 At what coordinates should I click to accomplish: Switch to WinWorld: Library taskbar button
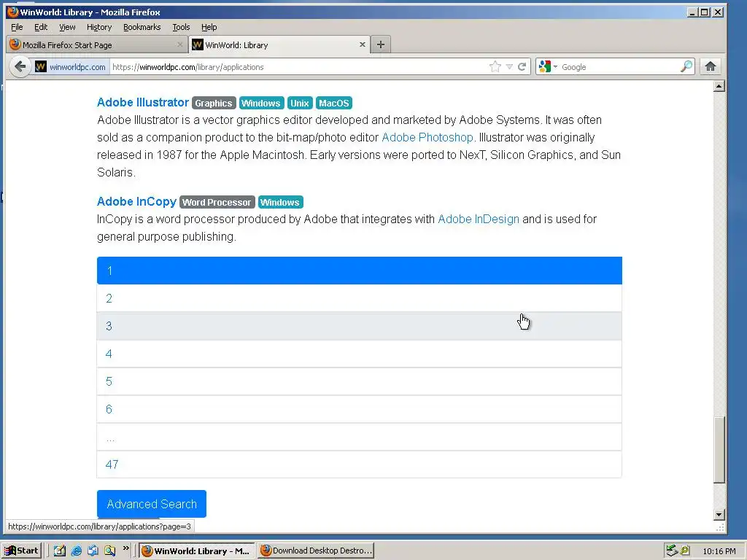197,551
